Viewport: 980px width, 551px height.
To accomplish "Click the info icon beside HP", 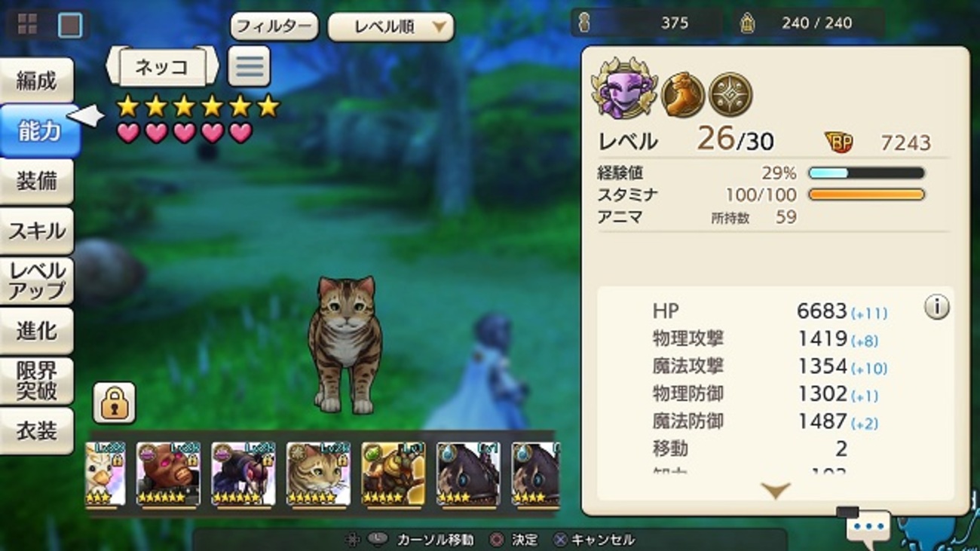I will [936, 307].
